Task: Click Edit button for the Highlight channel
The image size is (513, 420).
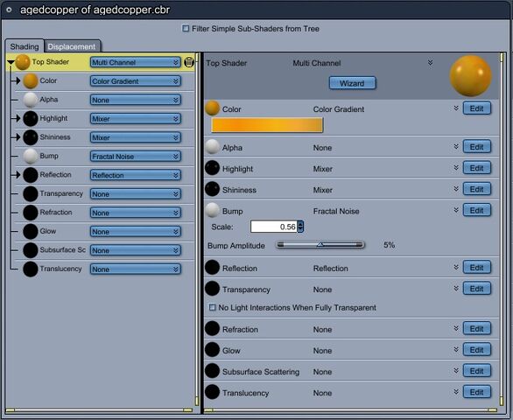Action: click(477, 168)
